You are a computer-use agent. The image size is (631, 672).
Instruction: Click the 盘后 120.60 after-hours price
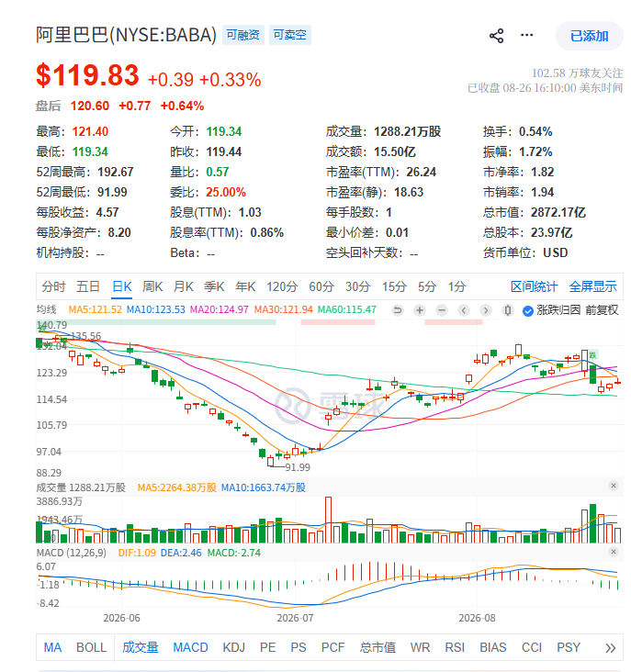click(90, 106)
